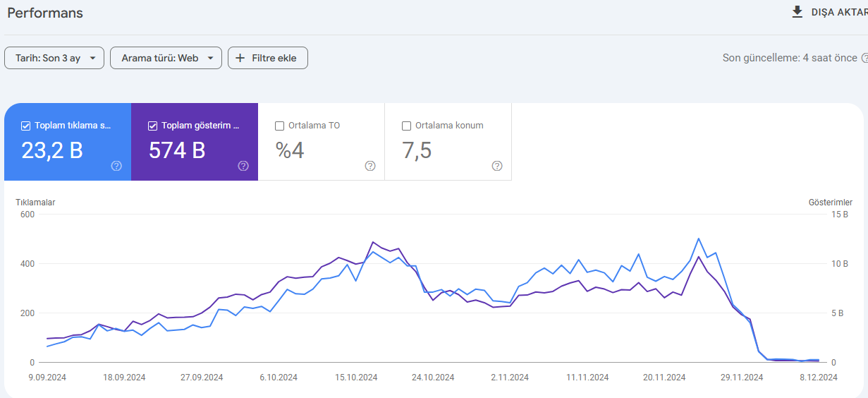868x398 pixels.
Task: Click help icon next to Son güncelleme
Action: (864, 58)
